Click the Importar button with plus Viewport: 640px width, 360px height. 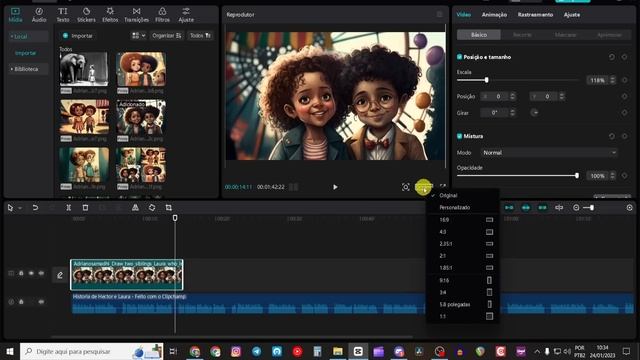coord(78,36)
